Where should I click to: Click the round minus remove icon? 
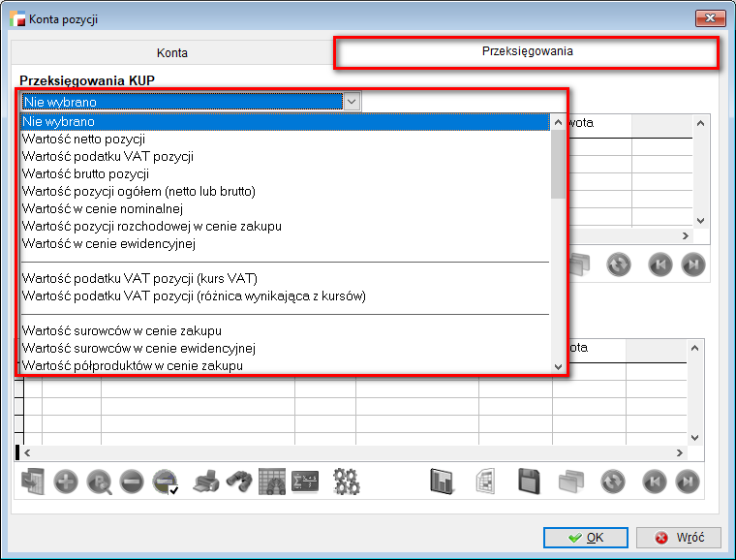point(133,482)
